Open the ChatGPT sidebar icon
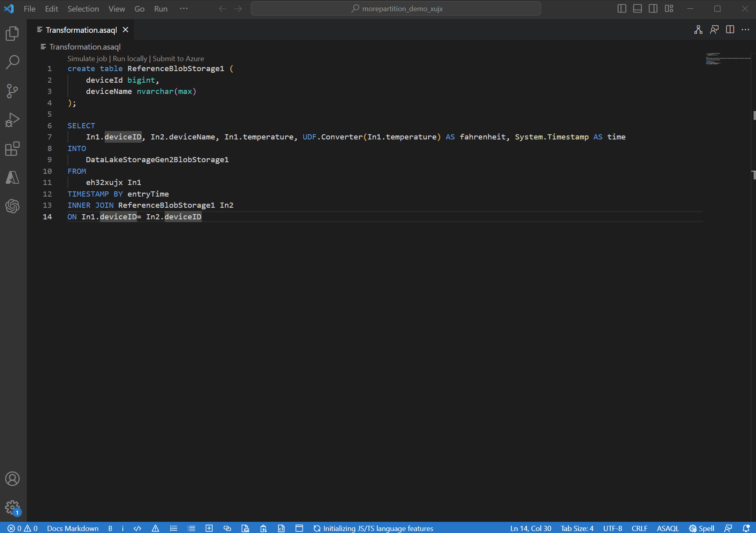The image size is (756, 533). [12, 206]
